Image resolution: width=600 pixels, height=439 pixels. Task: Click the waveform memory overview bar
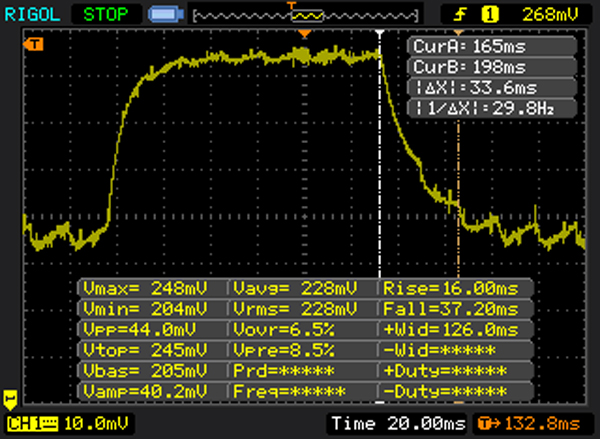[306, 16]
